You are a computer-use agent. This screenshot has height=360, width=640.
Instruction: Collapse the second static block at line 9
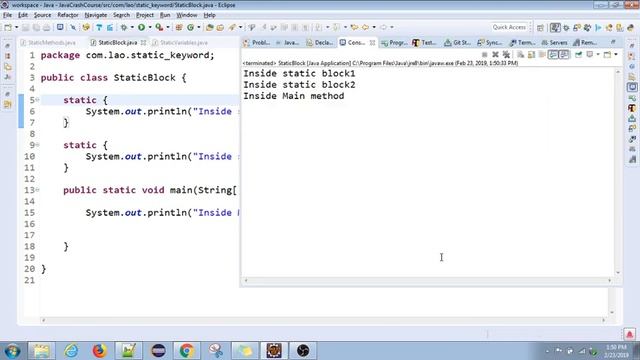pos(37,144)
